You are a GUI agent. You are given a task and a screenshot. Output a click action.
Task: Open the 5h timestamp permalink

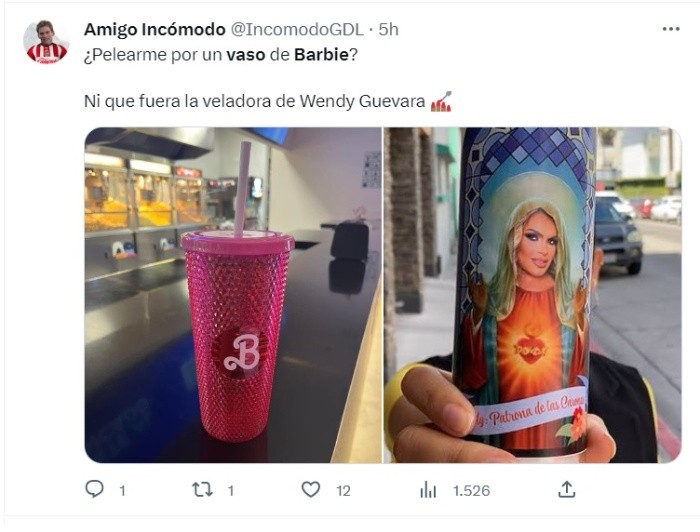pyautogui.click(x=388, y=29)
